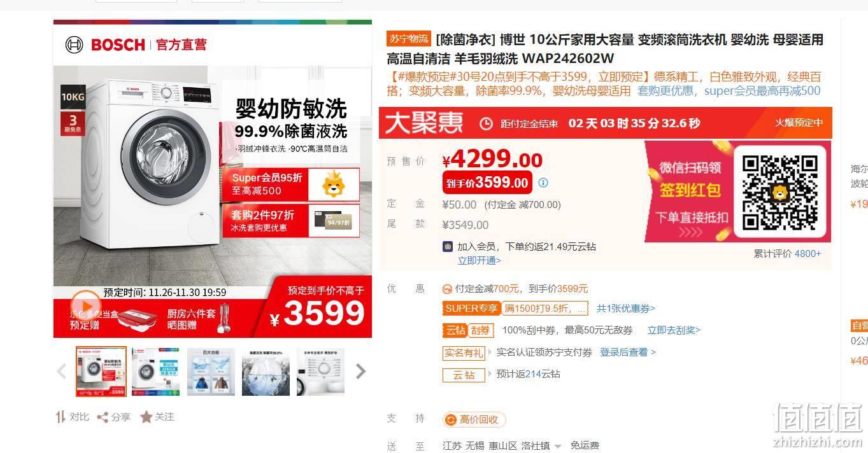868x453 pixels.
Task: Play the product video on the main image
Action: click(x=86, y=305)
